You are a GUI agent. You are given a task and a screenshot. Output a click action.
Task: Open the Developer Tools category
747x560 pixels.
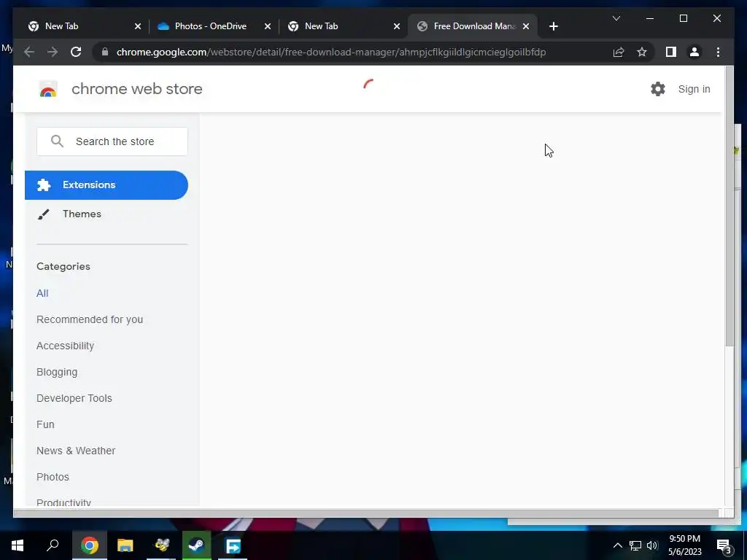click(x=74, y=398)
